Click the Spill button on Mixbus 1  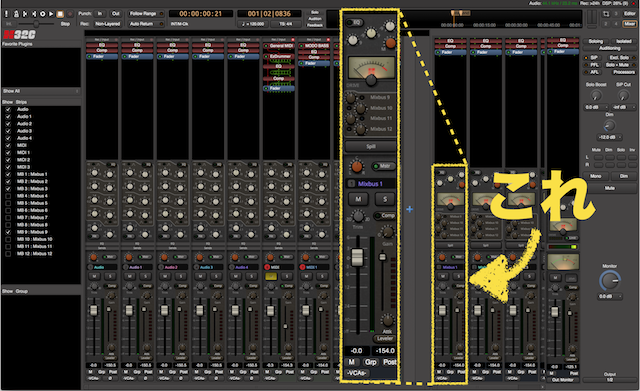point(371,147)
